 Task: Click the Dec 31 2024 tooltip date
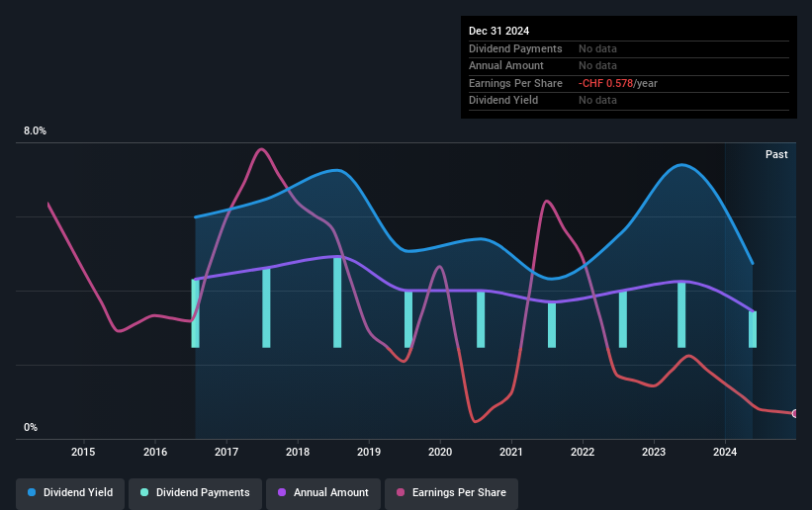pyautogui.click(x=498, y=31)
